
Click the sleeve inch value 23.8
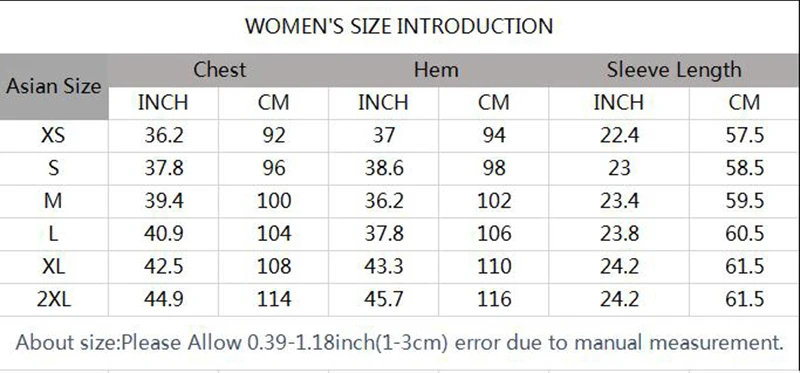point(619,234)
